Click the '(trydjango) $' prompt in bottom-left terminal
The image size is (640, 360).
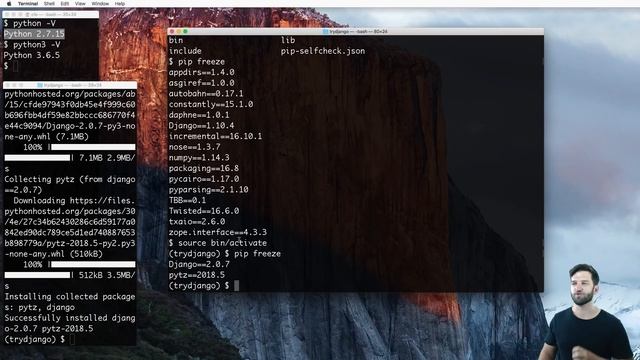pyautogui.click(x=35, y=339)
